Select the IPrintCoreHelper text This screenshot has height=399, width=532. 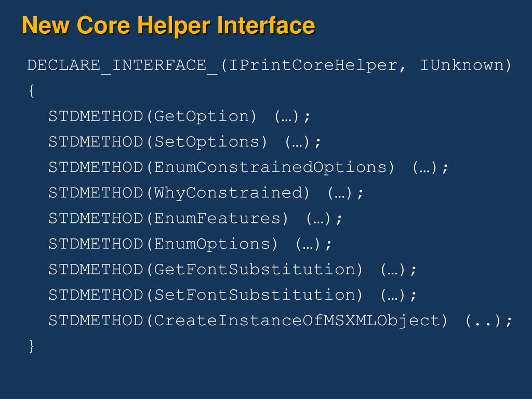coord(313,65)
